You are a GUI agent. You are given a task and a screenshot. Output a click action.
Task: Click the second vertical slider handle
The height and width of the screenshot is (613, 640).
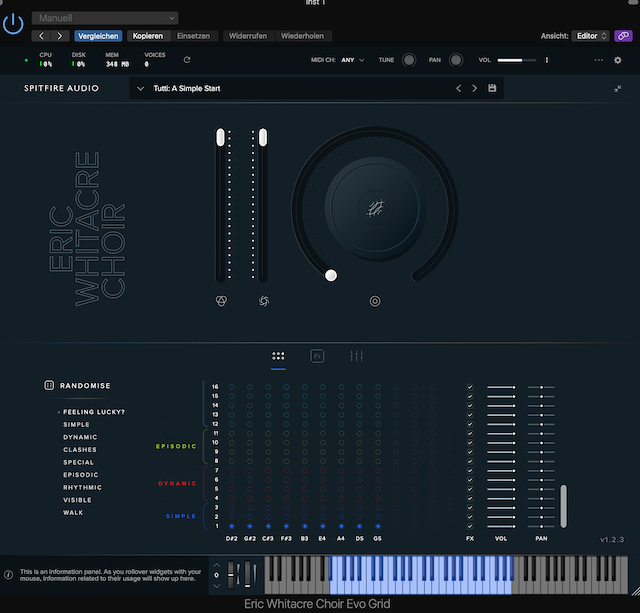pos(263,137)
